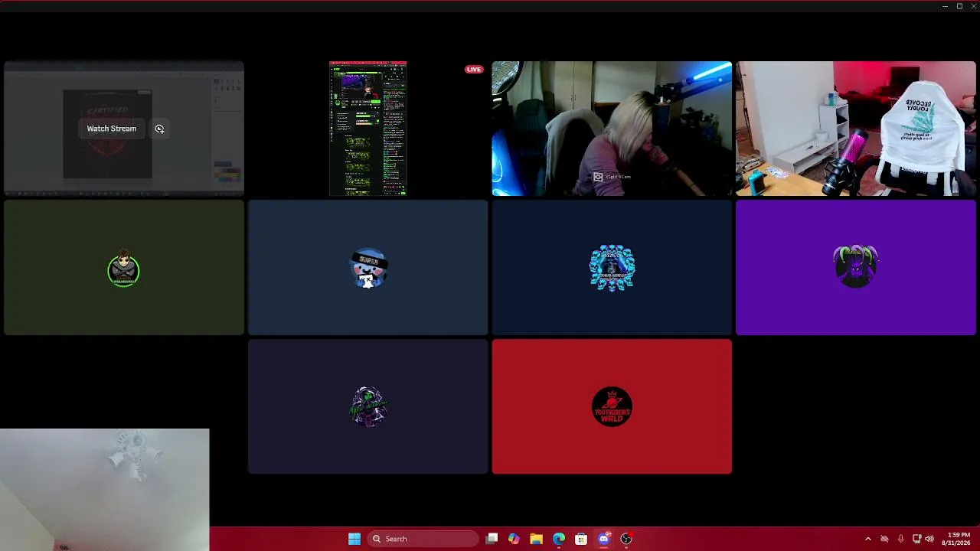Image resolution: width=980 pixels, height=551 pixels.
Task: Select the green hooded-figure avatar participant
Action: tap(368, 406)
